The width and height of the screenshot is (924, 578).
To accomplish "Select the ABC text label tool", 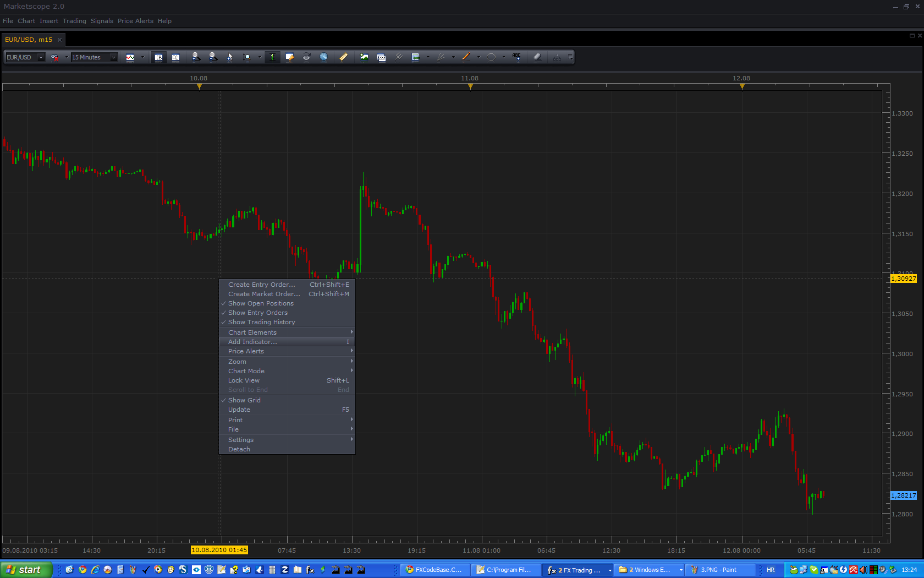I will pyautogui.click(x=516, y=57).
